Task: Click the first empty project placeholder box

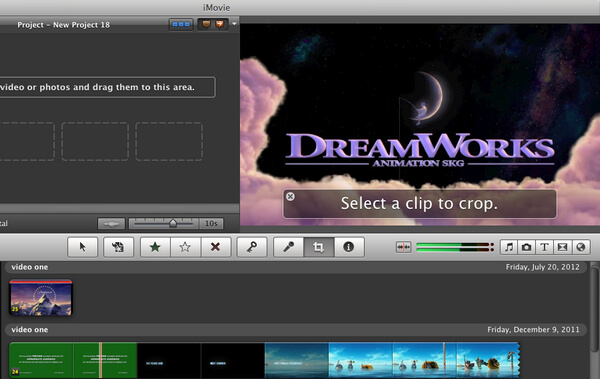Action: pos(27,141)
